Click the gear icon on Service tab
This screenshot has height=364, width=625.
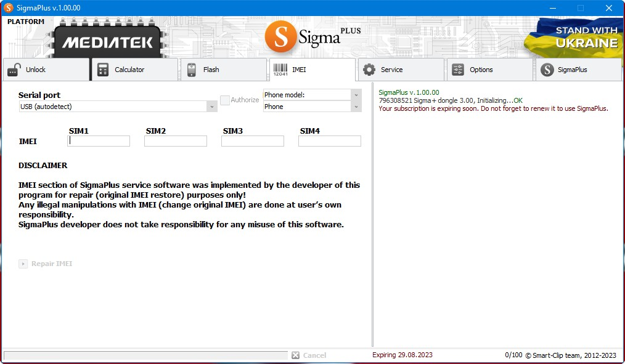click(369, 70)
